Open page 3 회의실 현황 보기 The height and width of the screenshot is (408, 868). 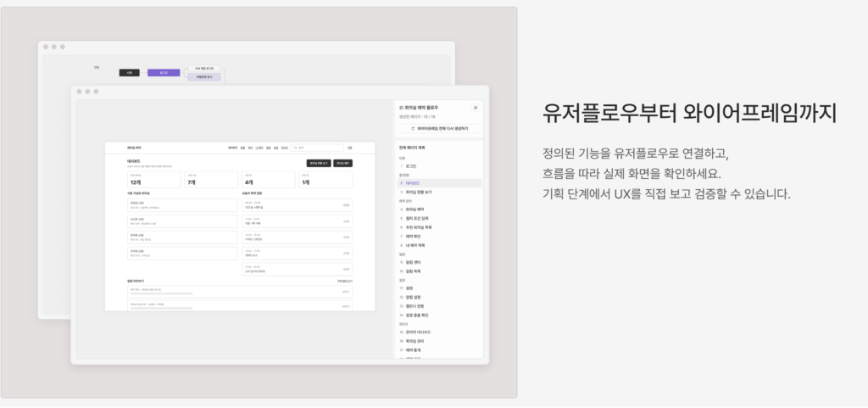tap(440, 192)
